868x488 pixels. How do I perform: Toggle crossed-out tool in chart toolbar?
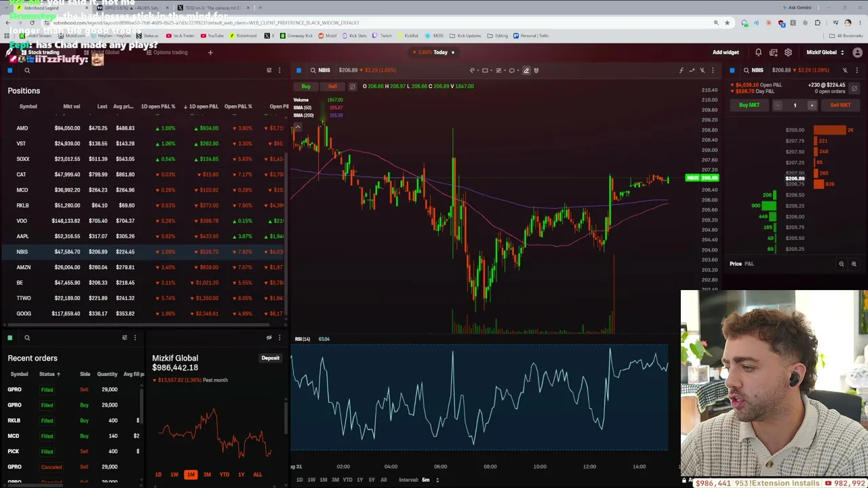tap(702, 70)
